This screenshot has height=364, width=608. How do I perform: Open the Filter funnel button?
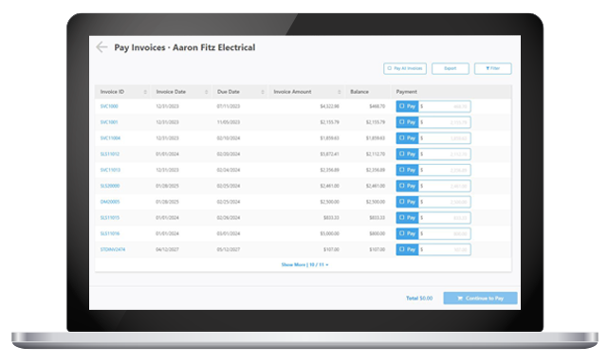(493, 68)
